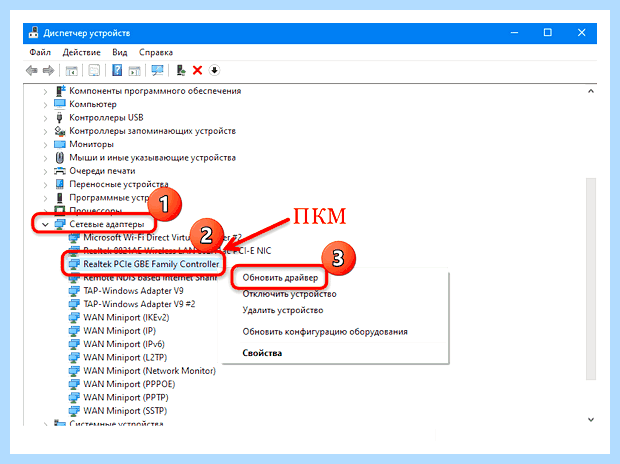
Task: Click the update driver toolbar icon
Action: tap(181, 70)
